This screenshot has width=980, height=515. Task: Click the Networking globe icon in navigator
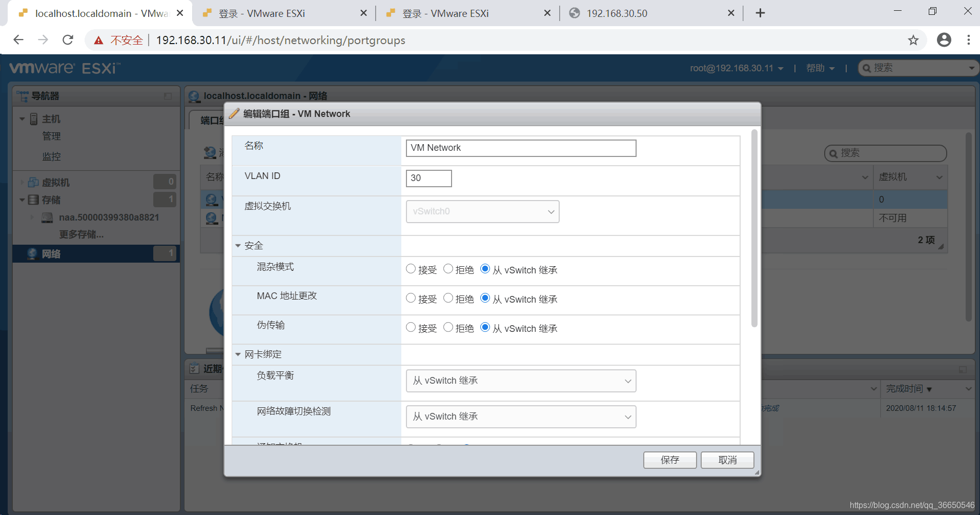(32, 254)
